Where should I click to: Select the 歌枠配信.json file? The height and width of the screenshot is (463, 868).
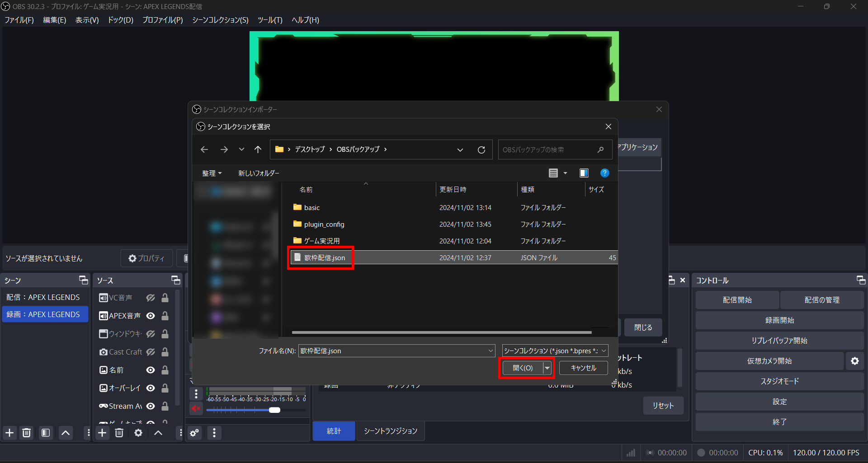click(454, 257)
